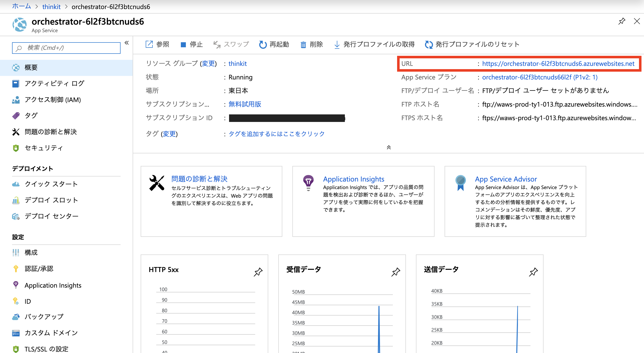Open 問題の診断と解決 in sidebar

tap(66, 132)
